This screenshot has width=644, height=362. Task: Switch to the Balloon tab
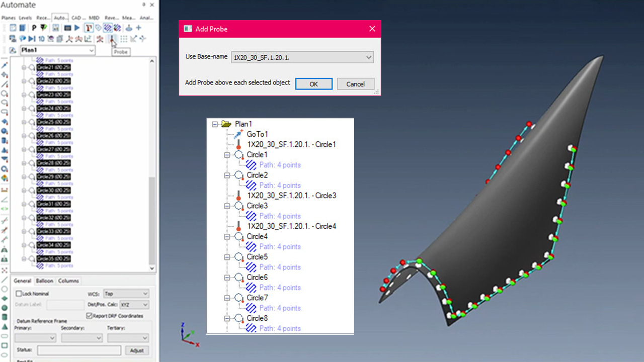point(44,281)
